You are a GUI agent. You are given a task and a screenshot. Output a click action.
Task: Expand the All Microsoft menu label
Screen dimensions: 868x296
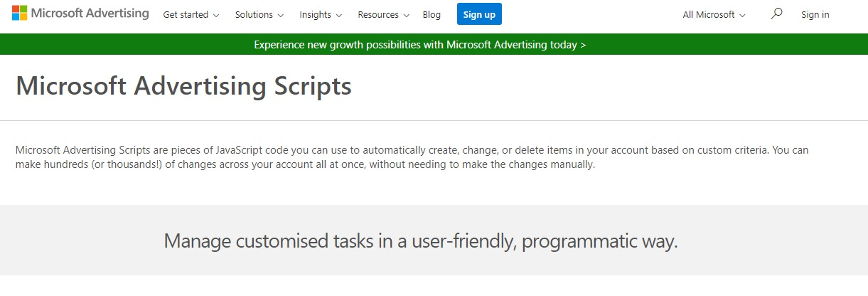tap(708, 15)
